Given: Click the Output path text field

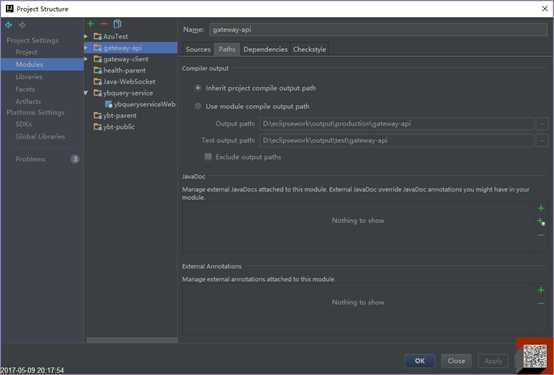Looking at the screenshot, I should [397, 124].
